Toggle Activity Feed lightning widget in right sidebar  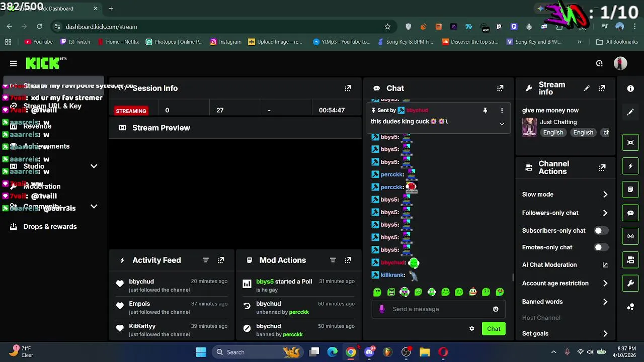point(630,166)
